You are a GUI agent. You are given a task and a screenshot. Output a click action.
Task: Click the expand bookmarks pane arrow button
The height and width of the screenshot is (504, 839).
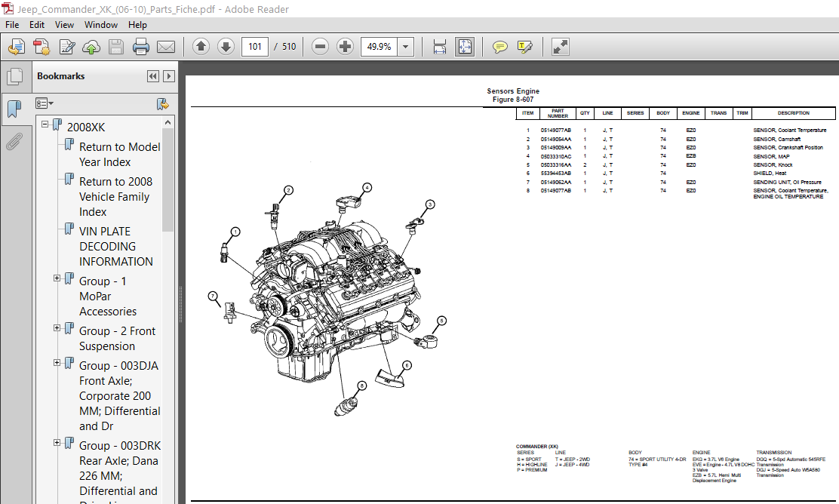coord(168,76)
